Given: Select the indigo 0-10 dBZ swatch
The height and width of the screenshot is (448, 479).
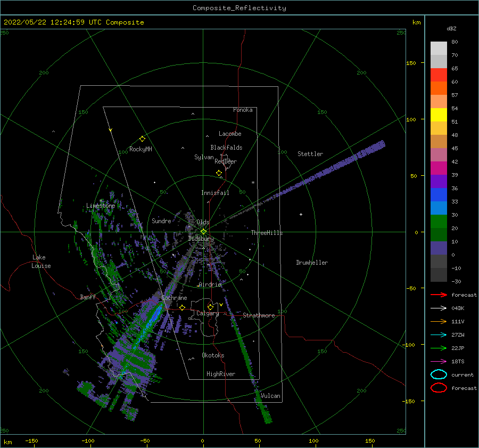Looking at the screenshot, I should click(x=439, y=248).
